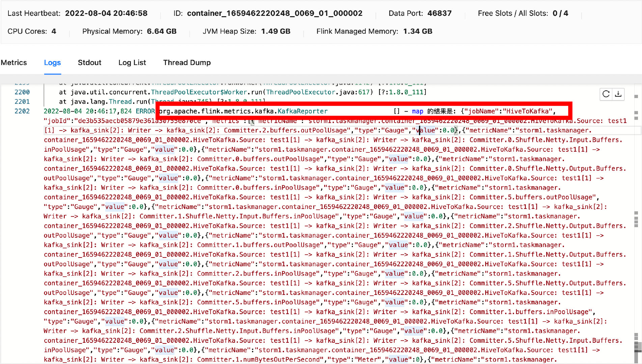Refresh the log output
Image resolution: width=642 pixels, height=364 pixels.
click(605, 95)
